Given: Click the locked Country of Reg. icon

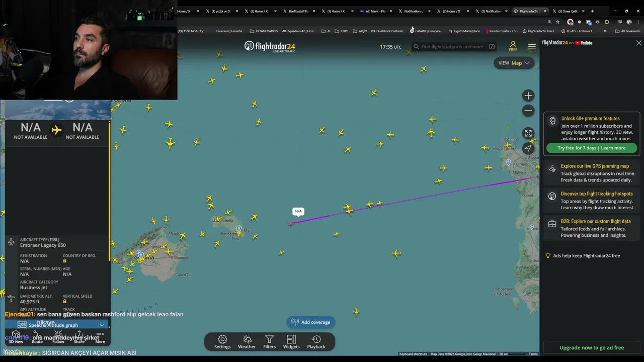Looking at the screenshot, I should pos(65,261).
